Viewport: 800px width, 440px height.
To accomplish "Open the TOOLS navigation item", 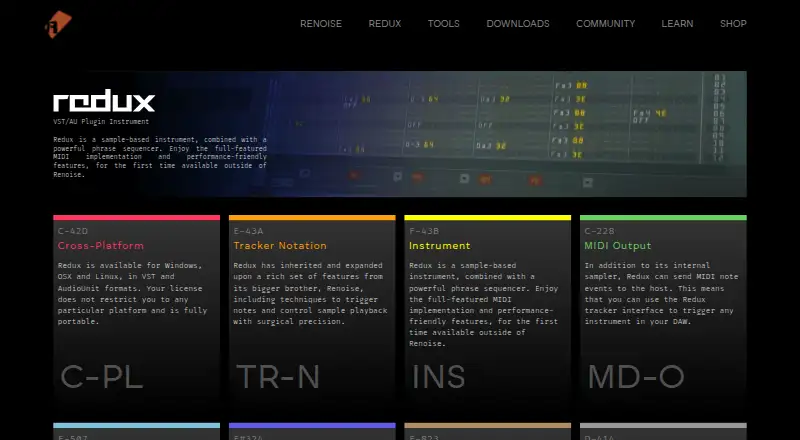I will pyautogui.click(x=443, y=23).
